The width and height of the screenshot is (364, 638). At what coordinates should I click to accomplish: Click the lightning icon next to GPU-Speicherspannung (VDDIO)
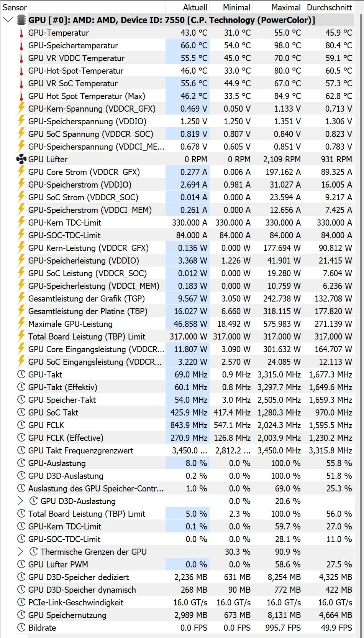pyautogui.click(x=21, y=121)
